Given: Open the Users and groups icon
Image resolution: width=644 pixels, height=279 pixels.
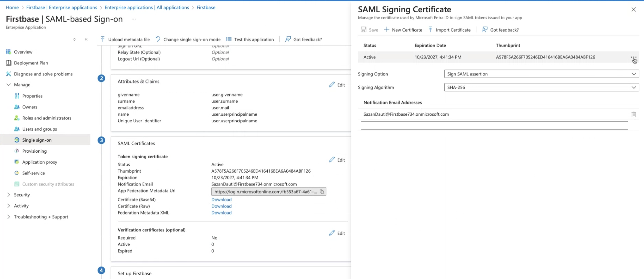Looking at the screenshot, I should 17,129.
